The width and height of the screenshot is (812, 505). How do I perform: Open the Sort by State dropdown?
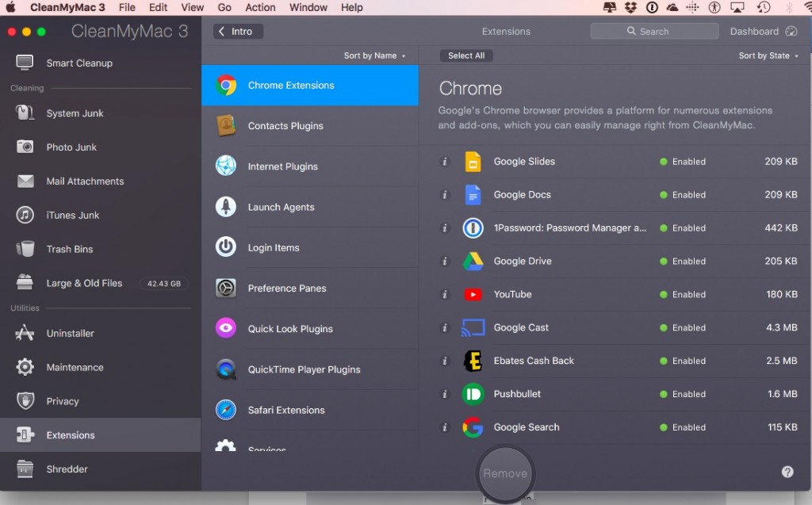click(x=768, y=55)
